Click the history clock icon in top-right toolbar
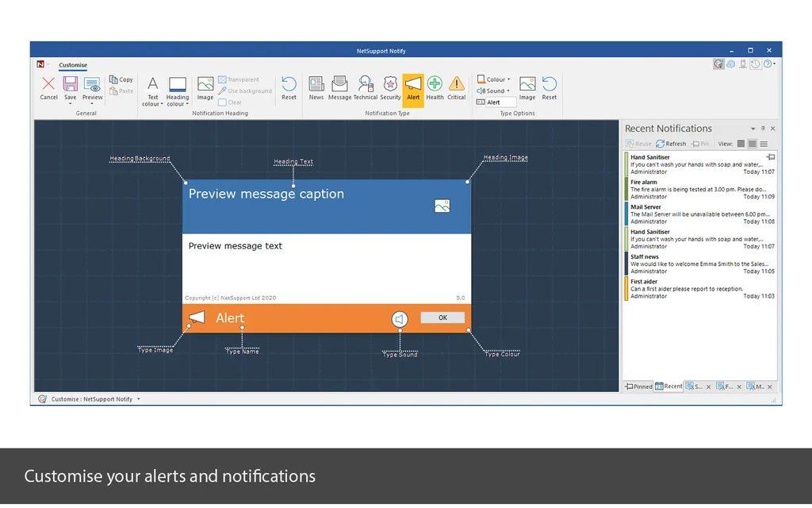 (755, 63)
